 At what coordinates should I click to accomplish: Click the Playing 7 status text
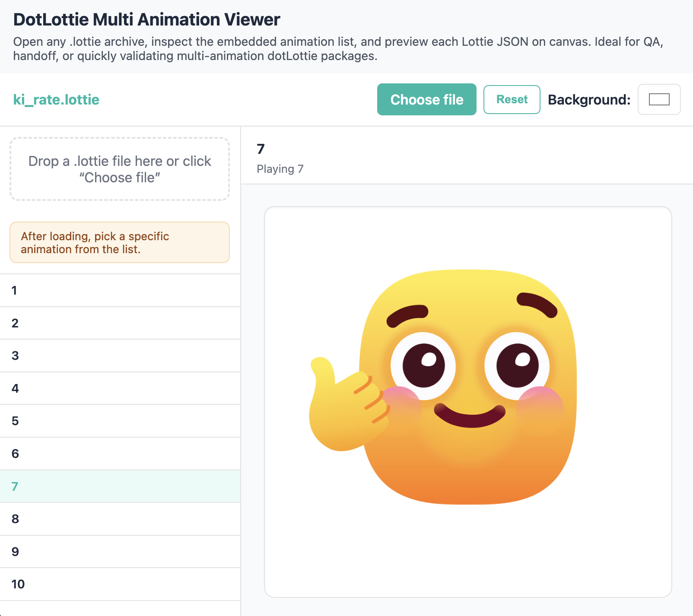pos(280,169)
